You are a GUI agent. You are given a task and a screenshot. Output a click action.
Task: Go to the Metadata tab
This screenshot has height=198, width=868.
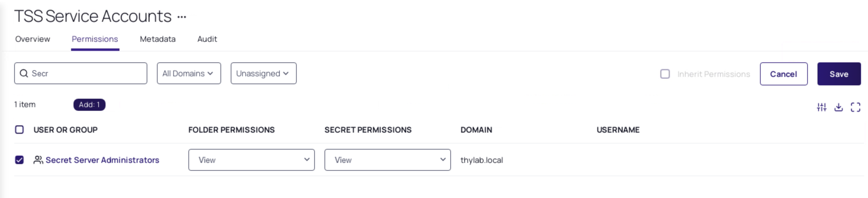tap(158, 39)
